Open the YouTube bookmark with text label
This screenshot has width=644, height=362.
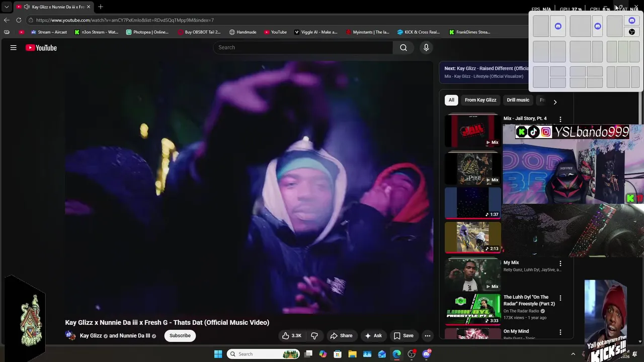(275, 32)
